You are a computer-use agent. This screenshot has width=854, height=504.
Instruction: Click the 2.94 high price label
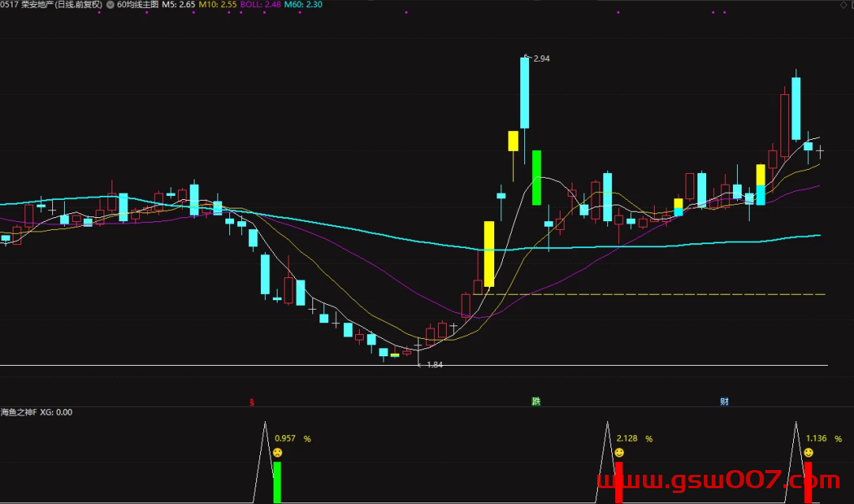tap(542, 58)
